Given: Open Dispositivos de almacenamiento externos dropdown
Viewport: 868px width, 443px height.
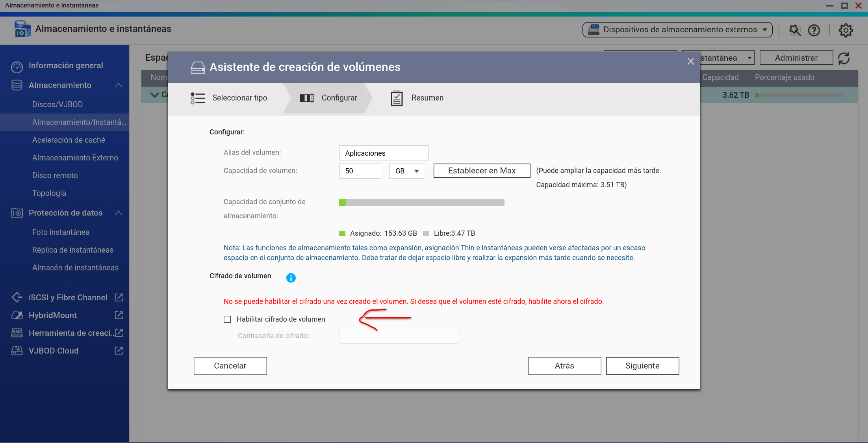Looking at the screenshot, I should 677,30.
